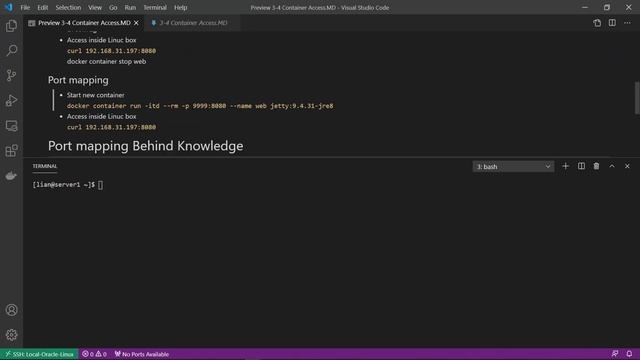Open the Help menu
640x360 pixels.
[180, 7]
